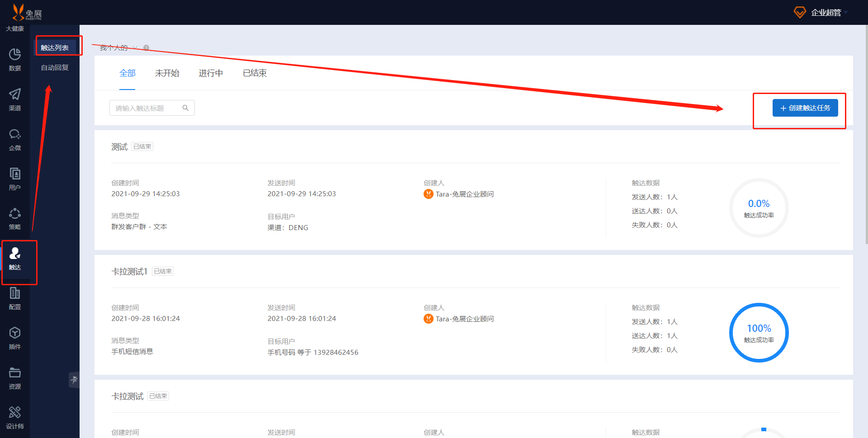Select 自动回复 in the submenu
This screenshot has width=868, height=438.
click(55, 67)
